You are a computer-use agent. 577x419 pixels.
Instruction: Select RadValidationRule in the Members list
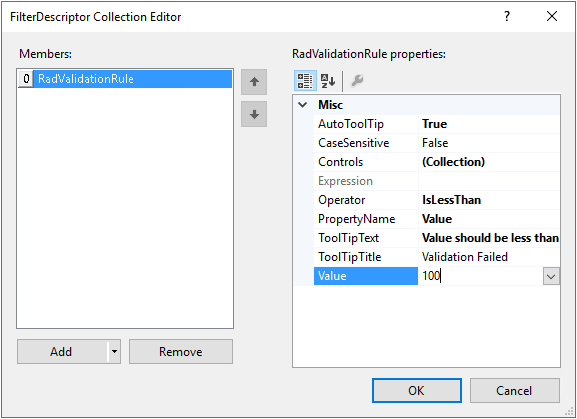(125, 79)
